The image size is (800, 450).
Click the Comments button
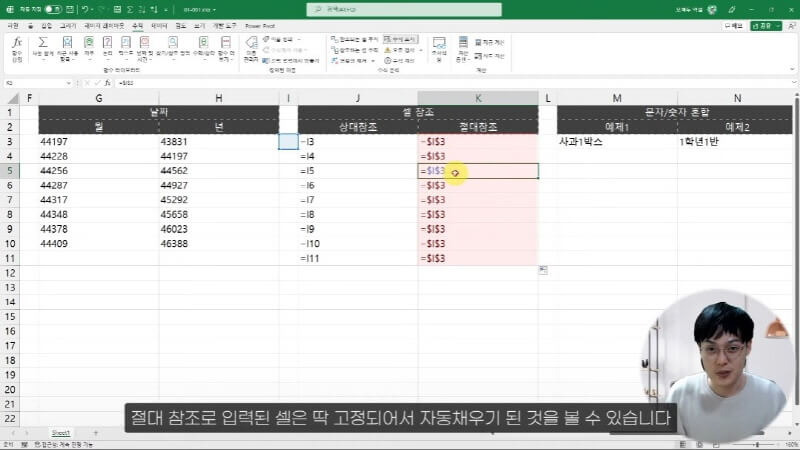(x=733, y=26)
